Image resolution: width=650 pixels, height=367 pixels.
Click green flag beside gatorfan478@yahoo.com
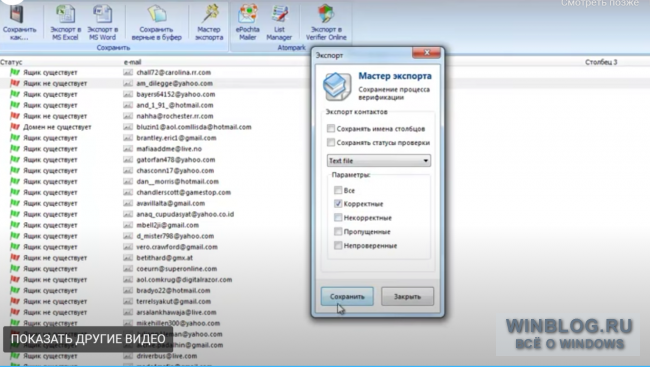pyautogui.click(x=15, y=159)
